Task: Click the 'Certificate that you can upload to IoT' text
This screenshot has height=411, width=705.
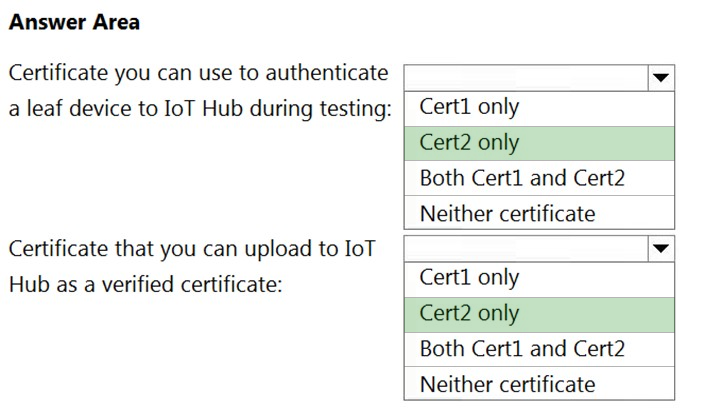Action: point(192,249)
